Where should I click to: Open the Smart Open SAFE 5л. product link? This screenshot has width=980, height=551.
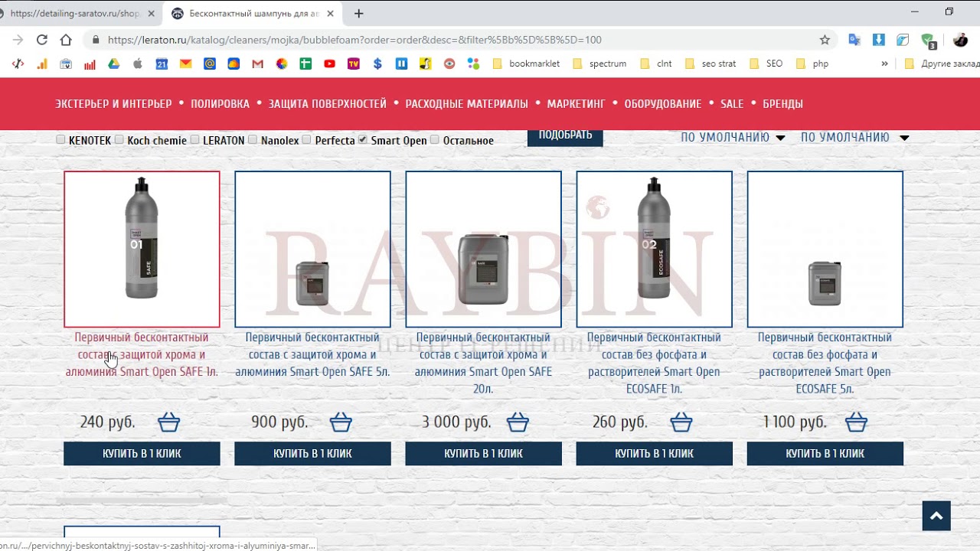click(x=312, y=354)
